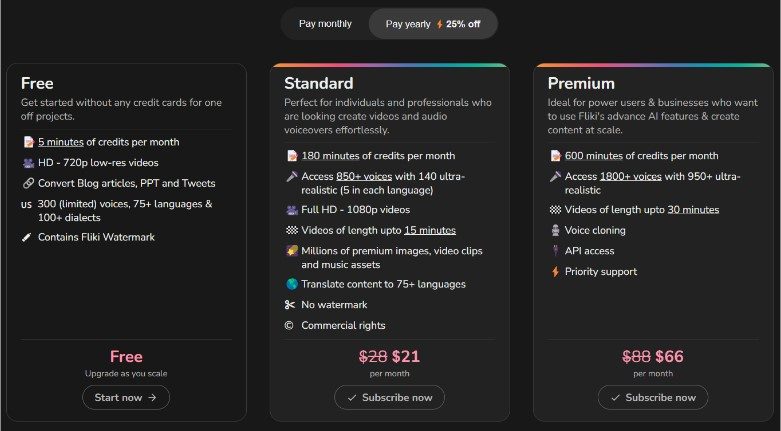Click the pencil icon beside Contains Fliki Watermark
The width and height of the screenshot is (781, 431).
(27, 237)
